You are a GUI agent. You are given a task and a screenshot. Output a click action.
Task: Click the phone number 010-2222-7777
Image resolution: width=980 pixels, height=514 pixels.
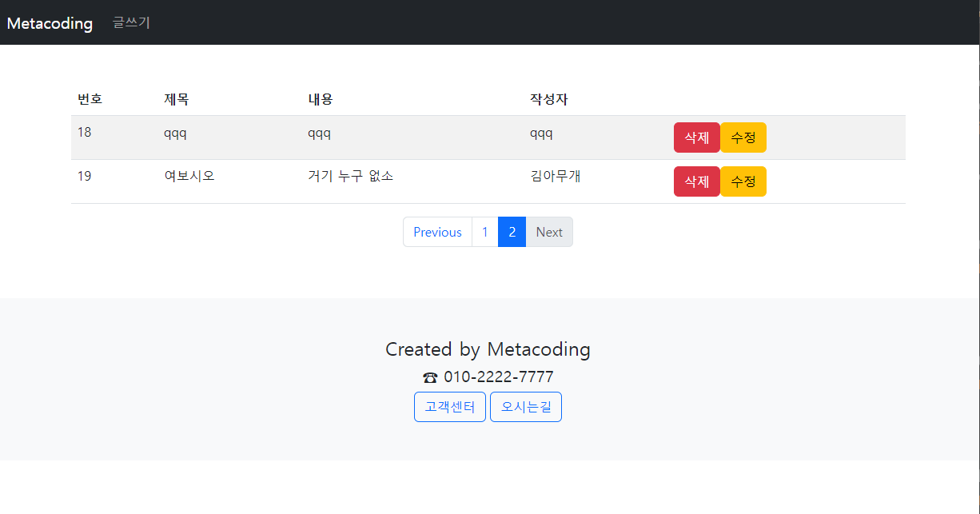tap(499, 377)
